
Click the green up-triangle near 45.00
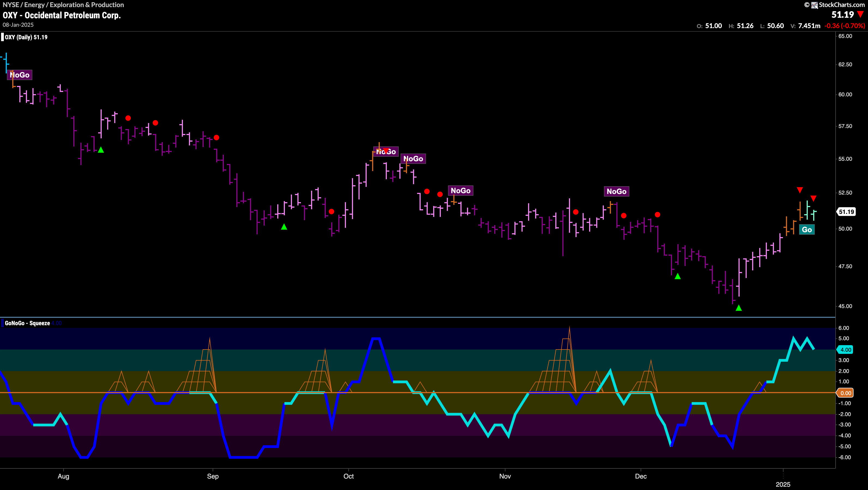coord(739,308)
